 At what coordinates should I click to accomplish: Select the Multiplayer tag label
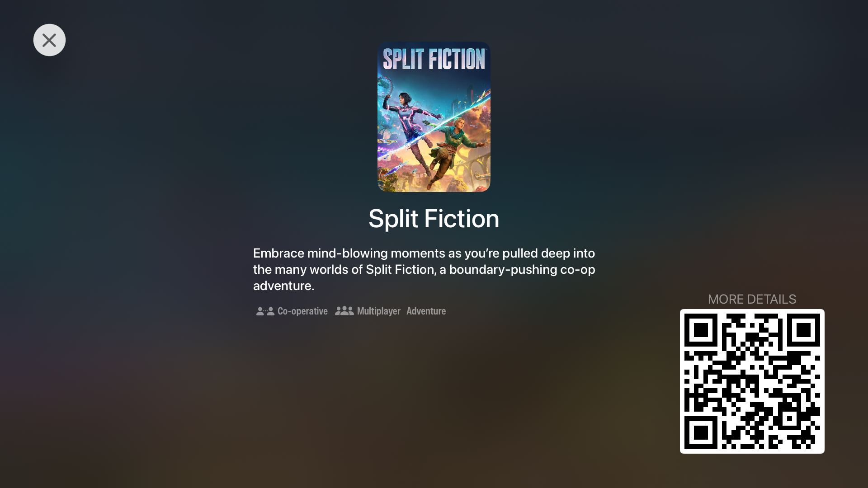379,311
